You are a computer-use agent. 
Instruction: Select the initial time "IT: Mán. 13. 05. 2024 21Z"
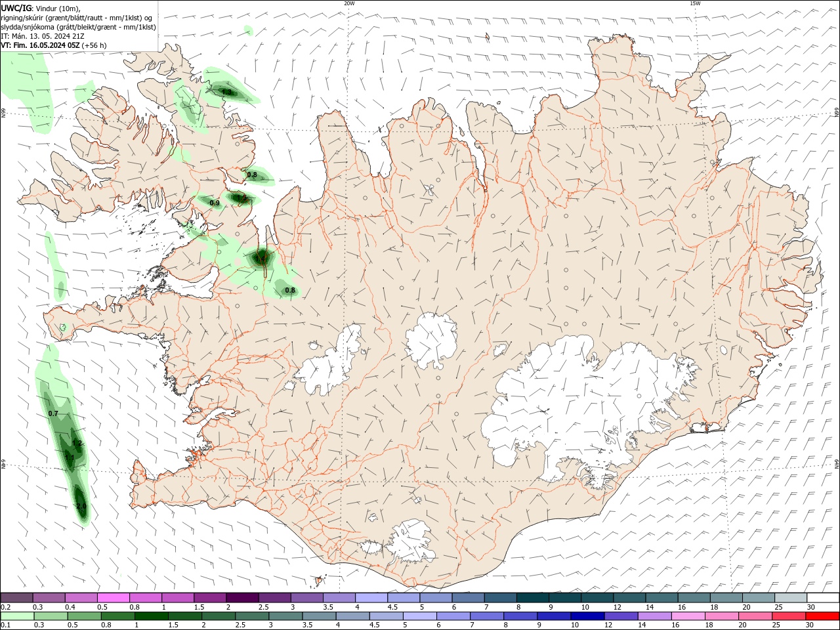tap(43, 36)
